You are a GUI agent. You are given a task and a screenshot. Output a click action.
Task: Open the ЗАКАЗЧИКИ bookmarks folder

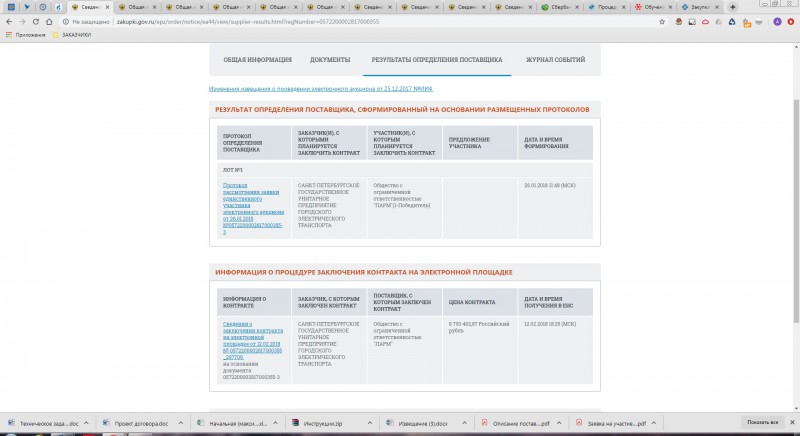(72, 35)
